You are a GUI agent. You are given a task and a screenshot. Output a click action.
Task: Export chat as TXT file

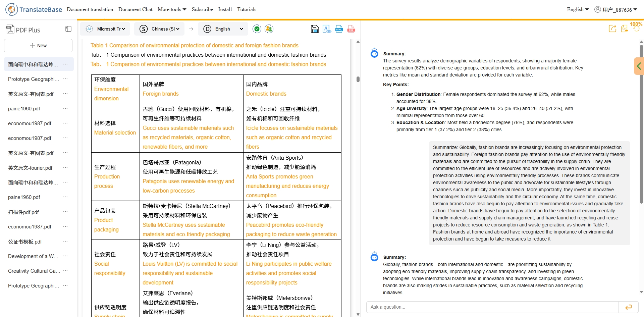625,29
